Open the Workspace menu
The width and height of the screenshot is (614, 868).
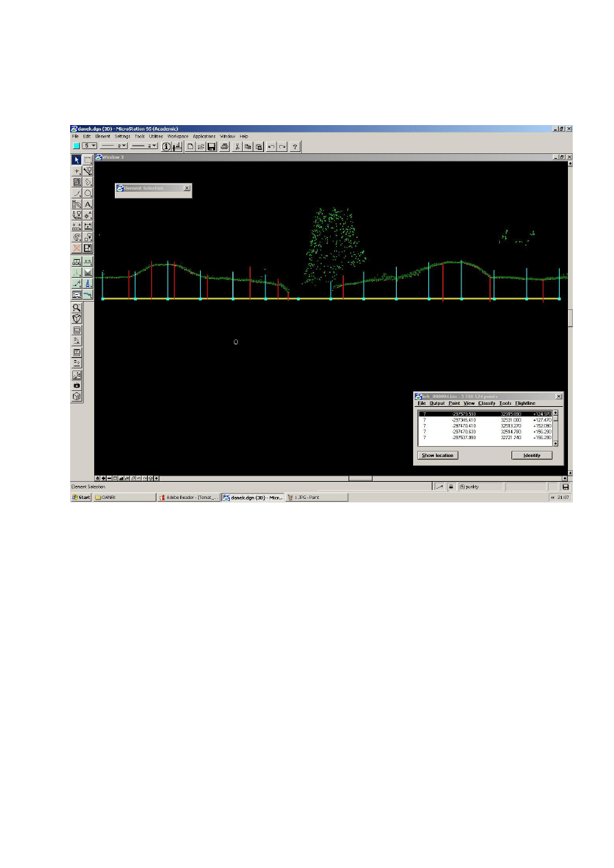[178, 136]
